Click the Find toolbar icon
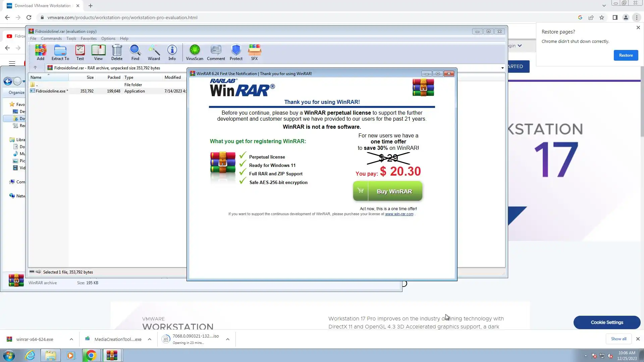 point(135,52)
